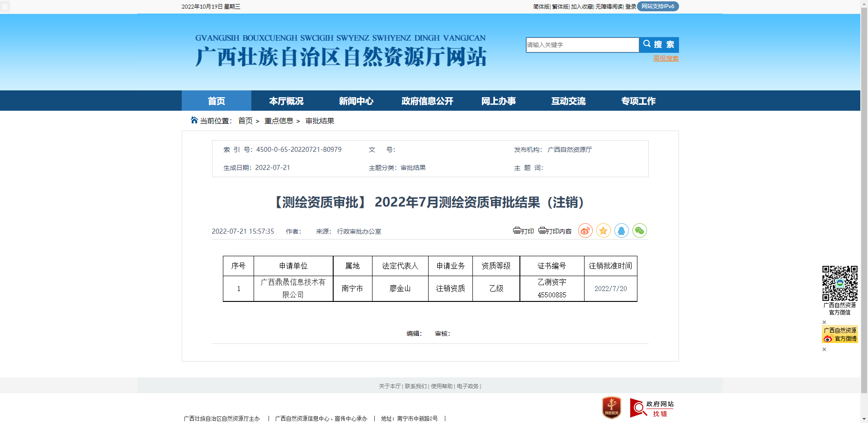Share article to Sina Weibo
Viewport: 868px width, 423px height.
pyautogui.click(x=585, y=230)
